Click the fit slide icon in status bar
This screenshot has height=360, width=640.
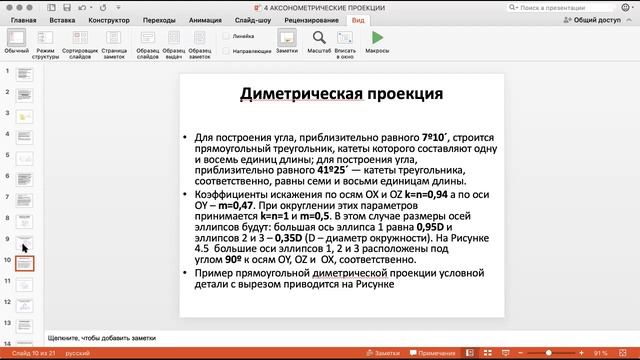click(x=622, y=353)
